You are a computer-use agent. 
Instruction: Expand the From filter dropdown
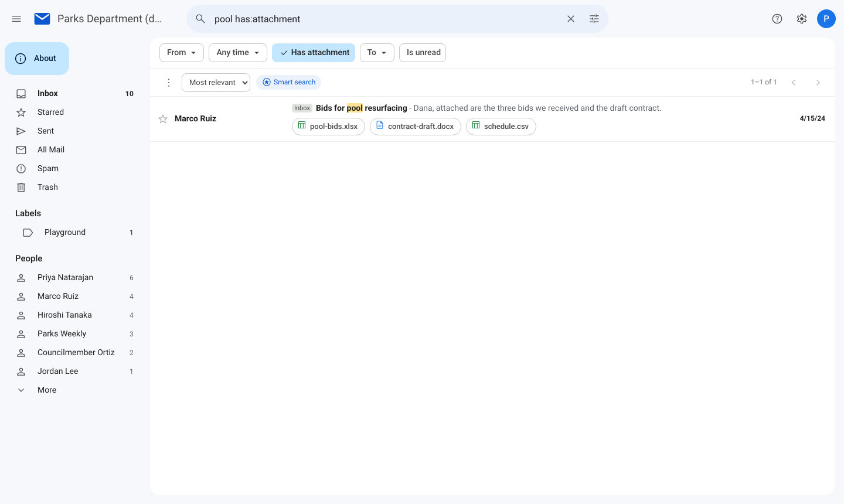182,53
